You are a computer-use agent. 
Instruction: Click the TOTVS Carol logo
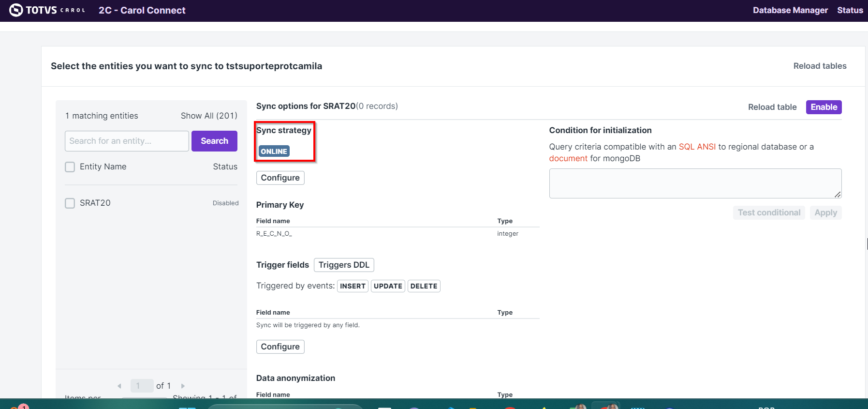[x=47, y=10]
